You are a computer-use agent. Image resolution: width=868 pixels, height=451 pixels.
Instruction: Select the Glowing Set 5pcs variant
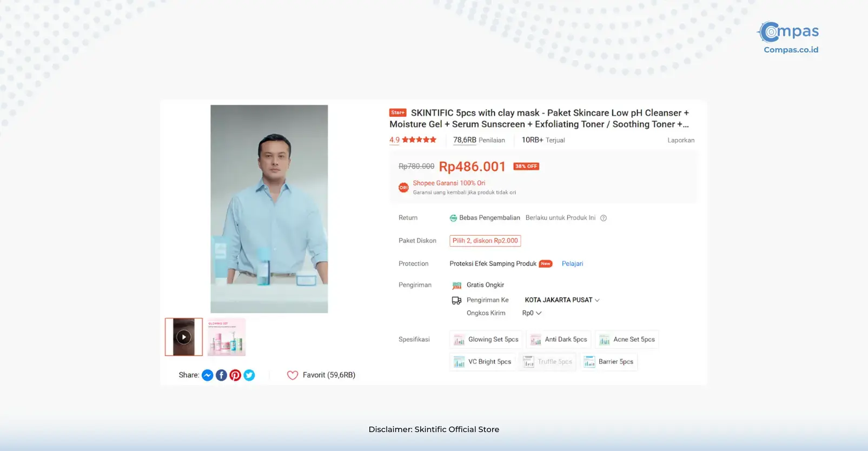coord(486,340)
